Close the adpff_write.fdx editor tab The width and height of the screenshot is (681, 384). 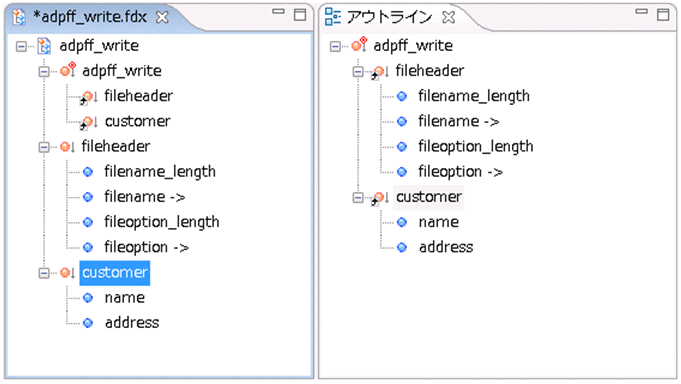[x=162, y=17]
